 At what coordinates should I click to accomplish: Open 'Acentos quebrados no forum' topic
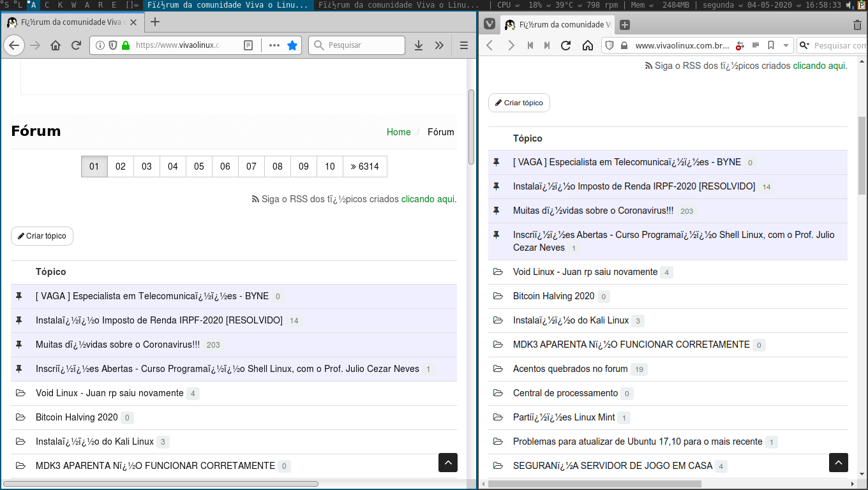point(571,369)
